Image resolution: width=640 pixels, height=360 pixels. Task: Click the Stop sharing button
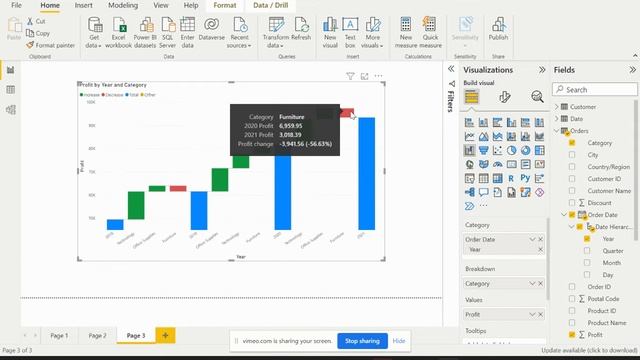click(362, 341)
